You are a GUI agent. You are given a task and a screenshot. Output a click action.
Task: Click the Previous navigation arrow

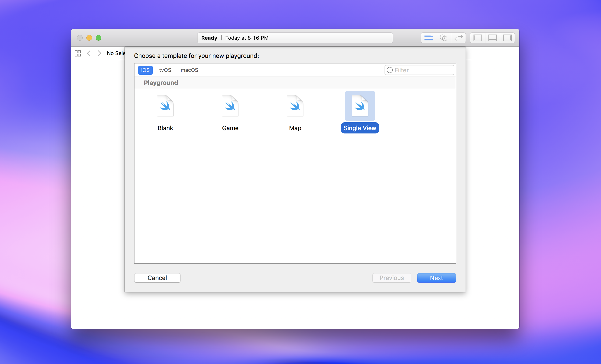[x=89, y=53]
